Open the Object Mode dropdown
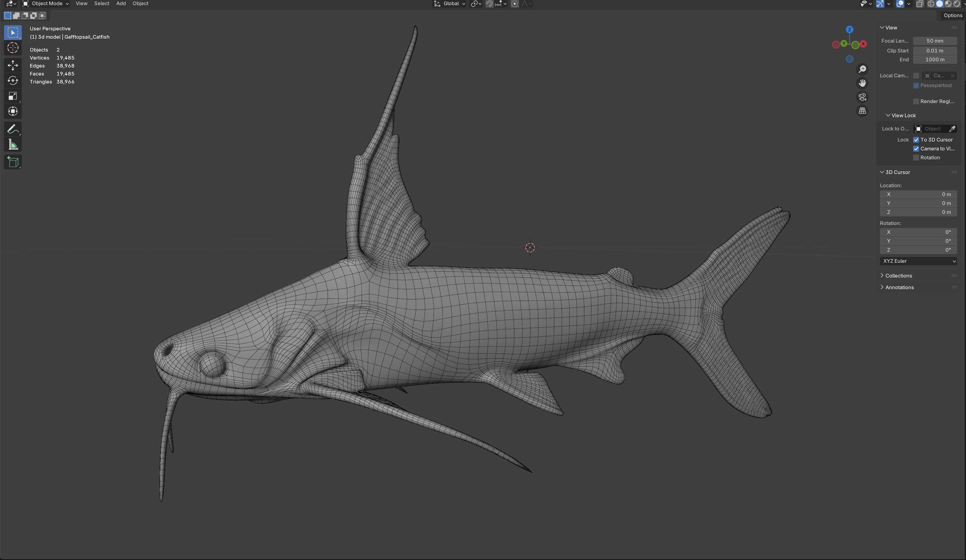This screenshot has width=966, height=560. click(46, 4)
